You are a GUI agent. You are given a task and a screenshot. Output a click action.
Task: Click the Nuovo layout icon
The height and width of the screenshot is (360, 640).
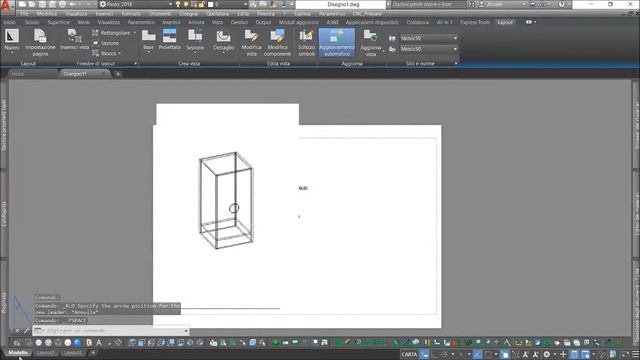[x=12, y=36]
